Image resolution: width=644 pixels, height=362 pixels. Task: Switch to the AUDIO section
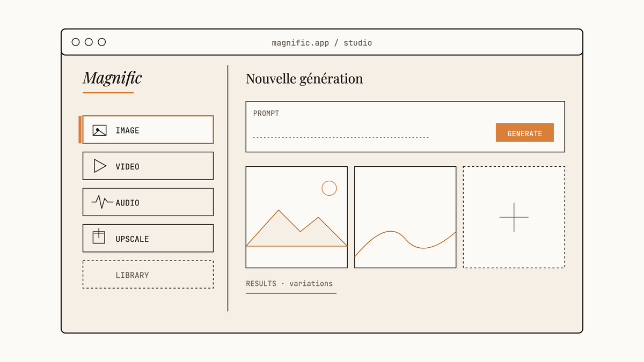click(148, 202)
